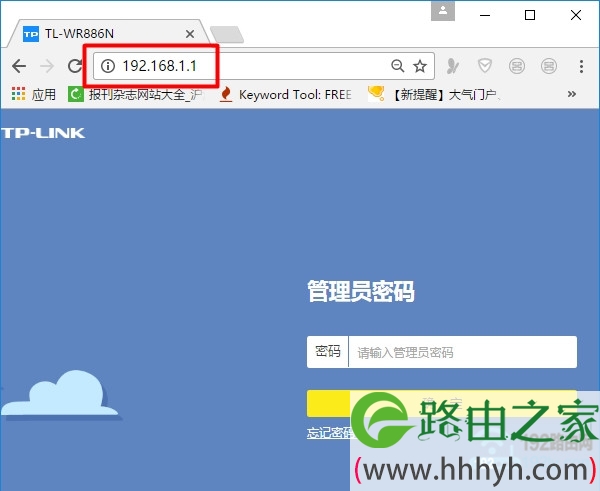Click the butterfly extension icon
This screenshot has height=491, width=600.
click(453, 66)
